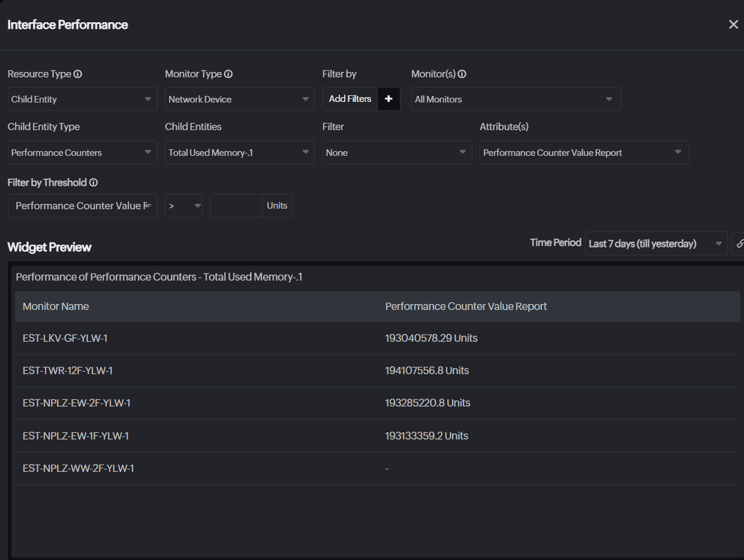Click the info icon beside Resource Type
This screenshot has width=744, height=560.
click(x=78, y=74)
